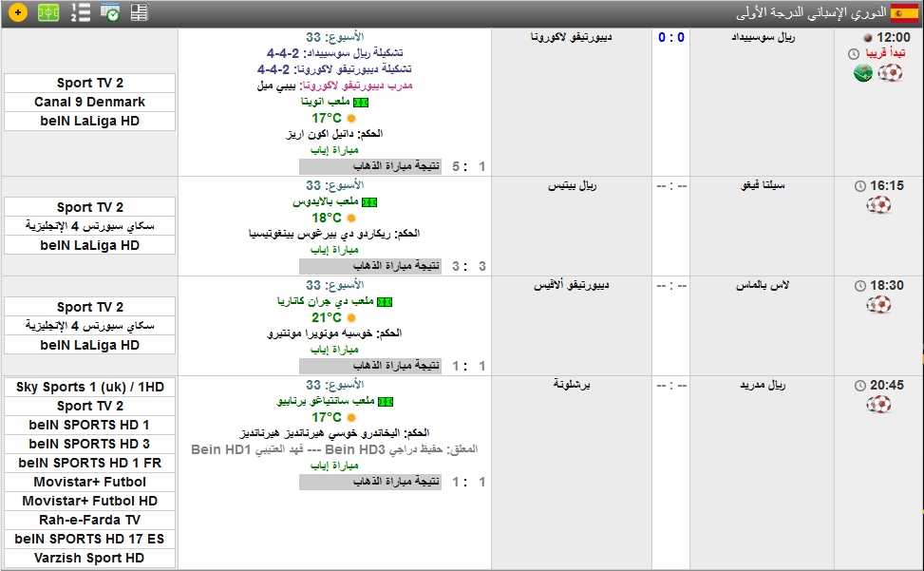Click the red live dot beside 12:00

point(868,38)
